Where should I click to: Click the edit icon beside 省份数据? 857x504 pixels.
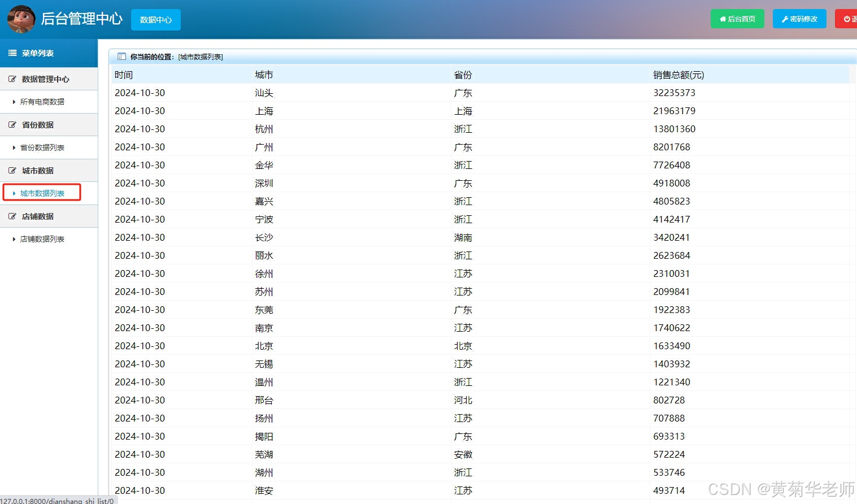[x=12, y=125]
